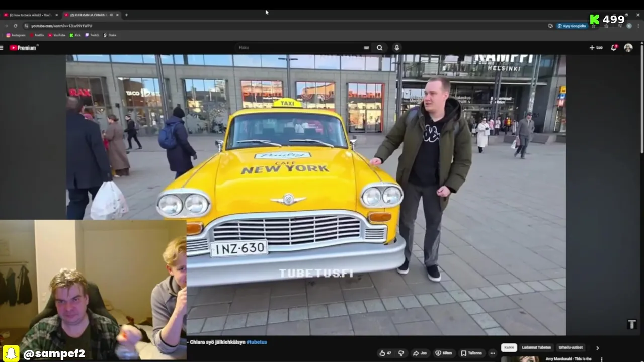Open the Netflix bookmark
Viewport: 644px width, 362px height.
pyautogui.click(x=37, y=35)
